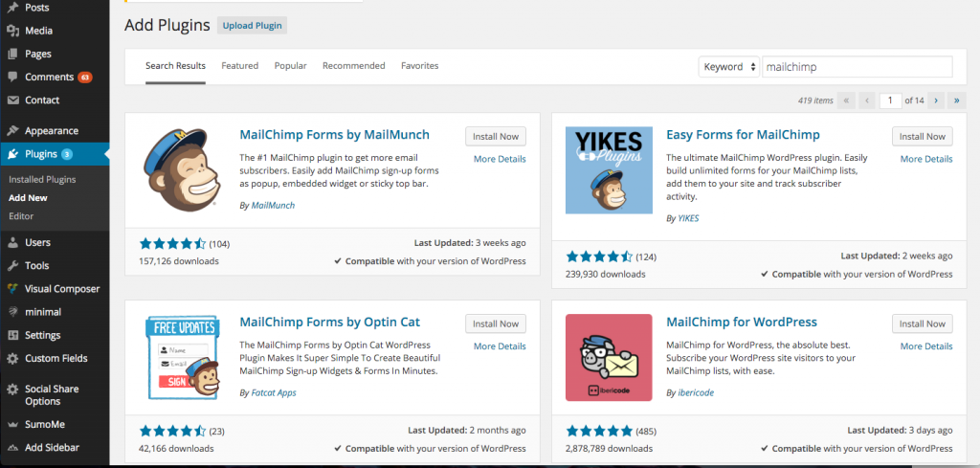This screenshot has height=468, width=980.
Task: Open Installed Plugins submenu item
Action: click(42, 179)
